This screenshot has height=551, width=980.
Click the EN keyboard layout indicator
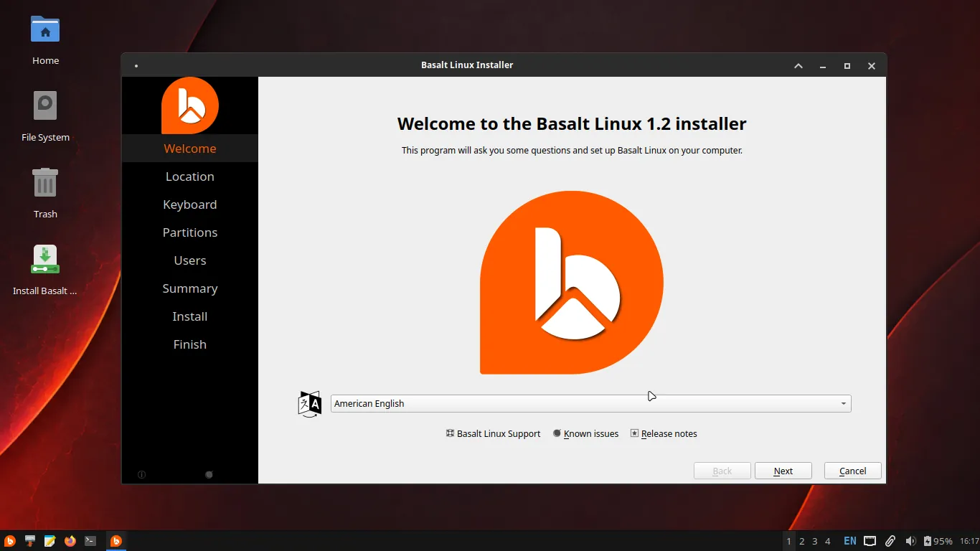pyautogui.click(x=850, y=541)
